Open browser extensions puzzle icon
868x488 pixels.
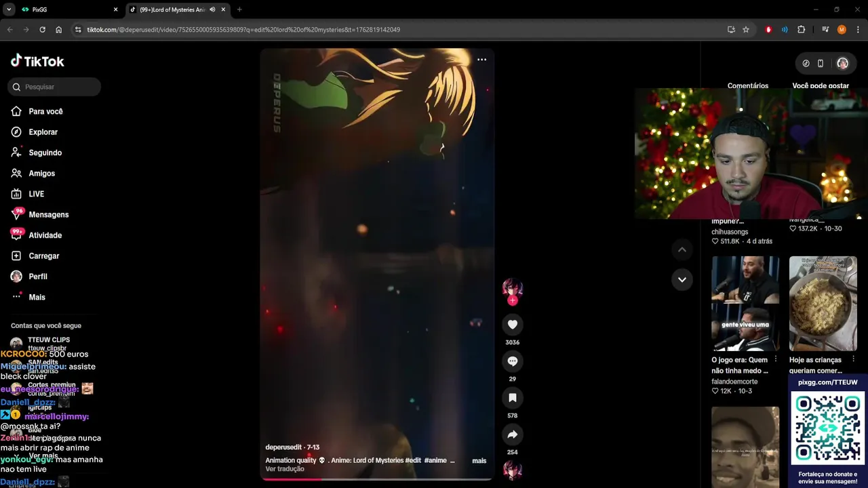point(802,30)
